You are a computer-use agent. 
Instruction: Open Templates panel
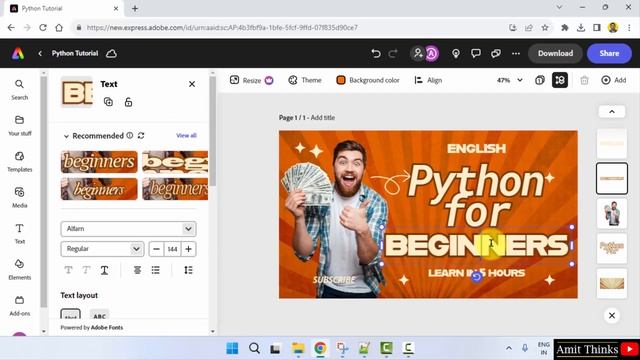[x=19, y=162]
